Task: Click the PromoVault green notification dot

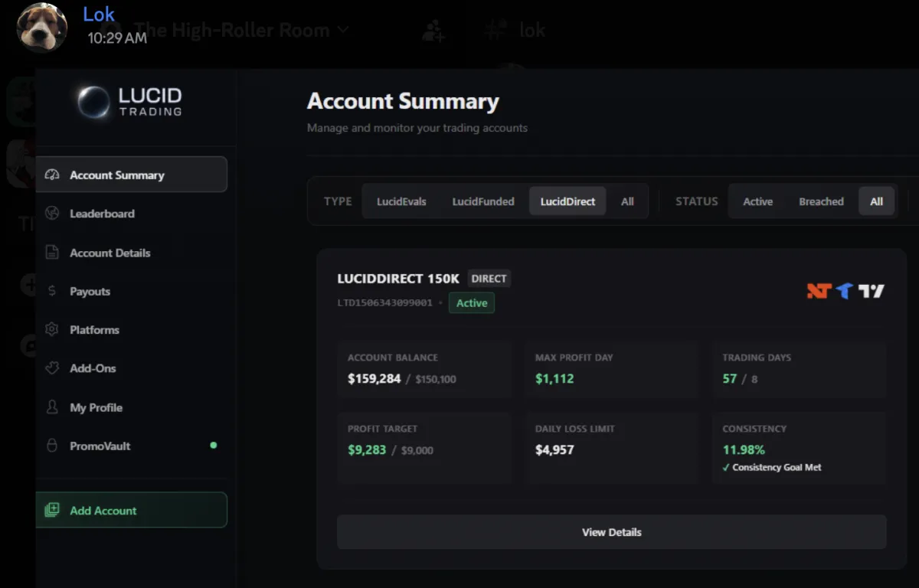Action: point(213,445)
